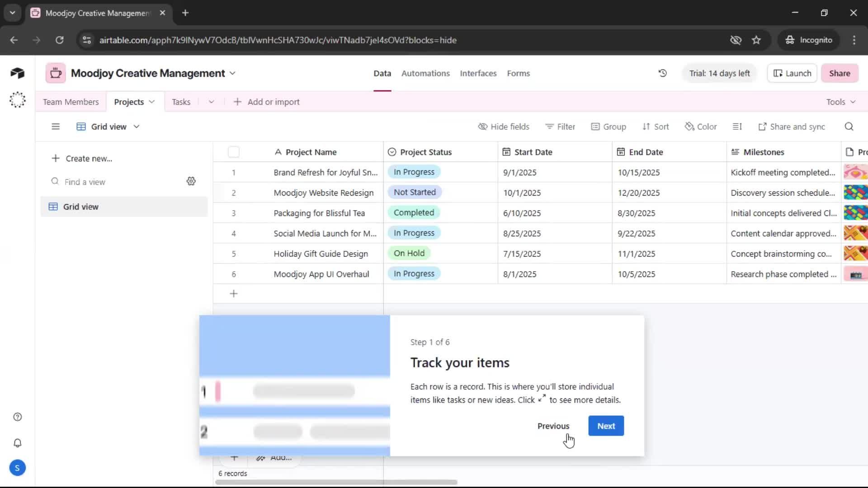
Task: Click the On Hold status pill
Action: (x=409, y=253)
